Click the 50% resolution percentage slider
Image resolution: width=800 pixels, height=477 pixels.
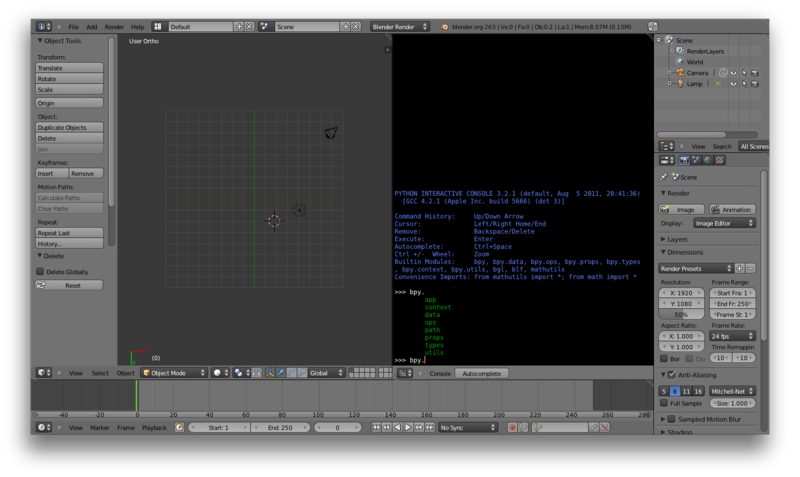tap(682, 315)
